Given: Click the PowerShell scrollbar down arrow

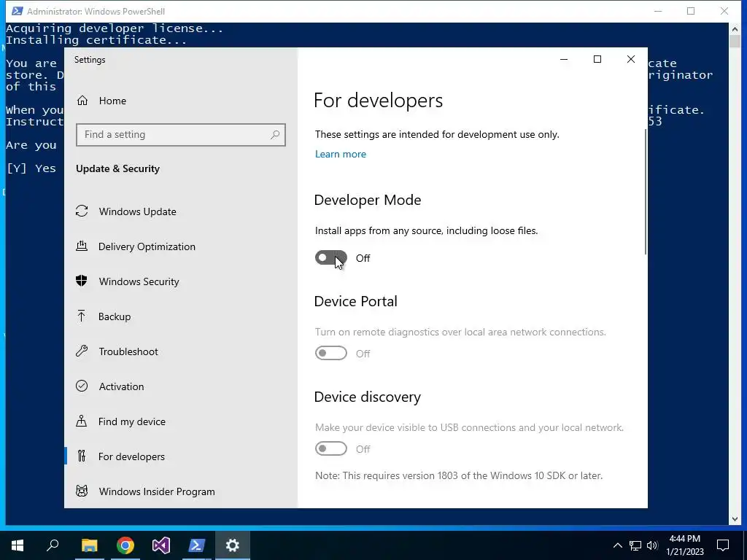Looking at the screenshot, I should point(735,519).
